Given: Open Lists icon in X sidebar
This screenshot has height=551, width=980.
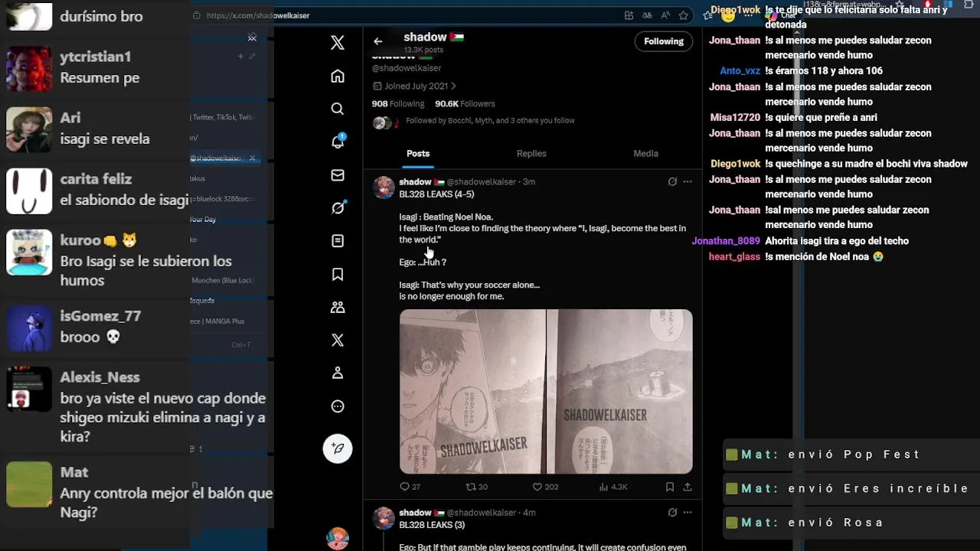Looking at the screenshot, I should click(x=338, y=241).
